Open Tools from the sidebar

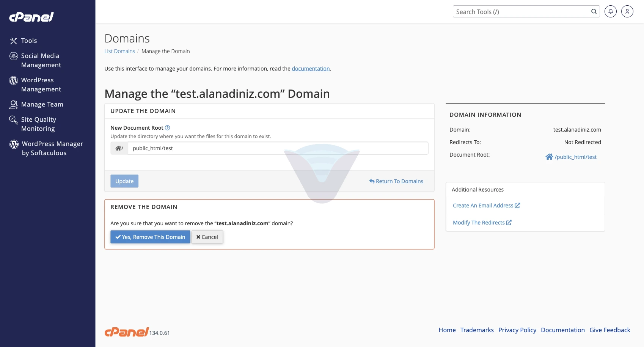[29, 41]
